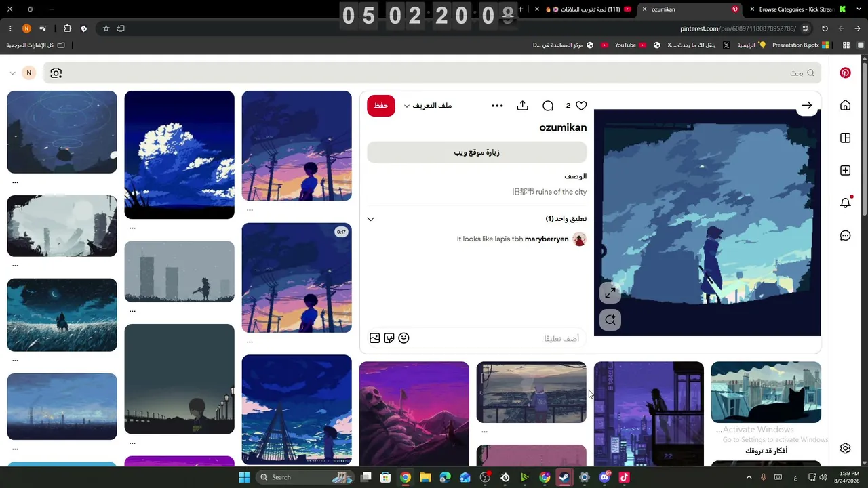The image size is (868, 488).
Task: Switch to the Browse Categories - Kick tab
Action: click(x=795, y=9)
